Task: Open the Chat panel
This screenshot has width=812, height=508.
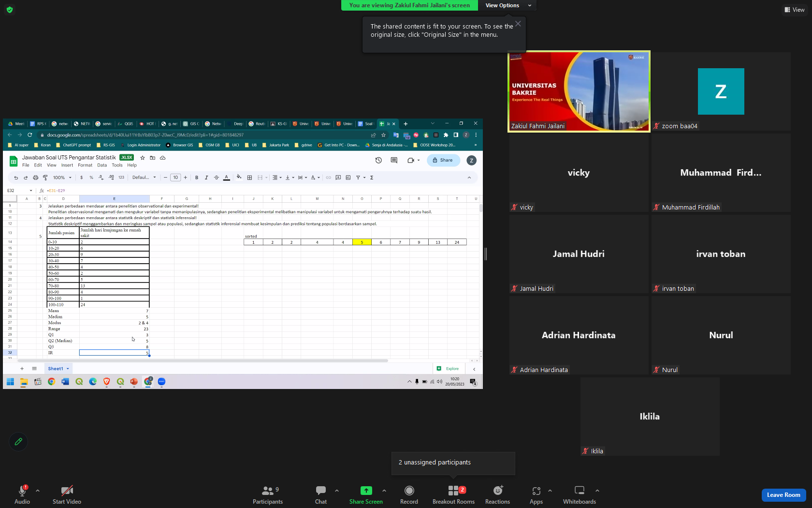Action: pyautogui.click(x=321, y=494)
